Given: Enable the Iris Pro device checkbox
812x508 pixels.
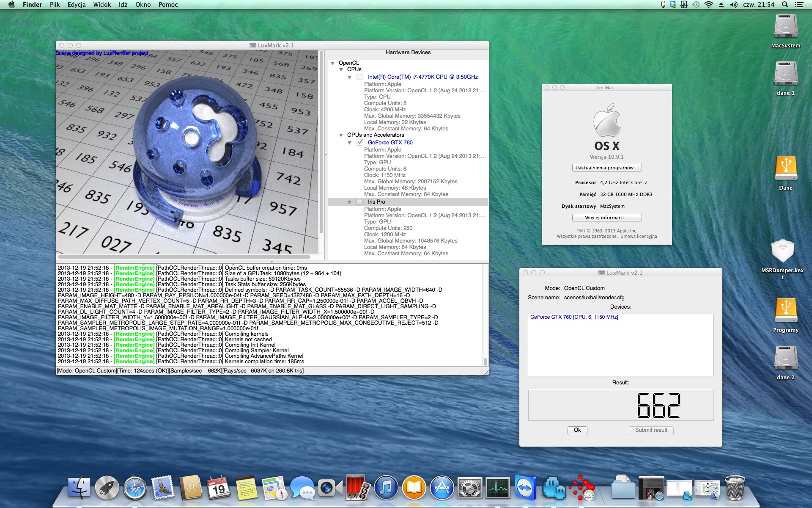Looking at the screenshot, I should 359,202.
